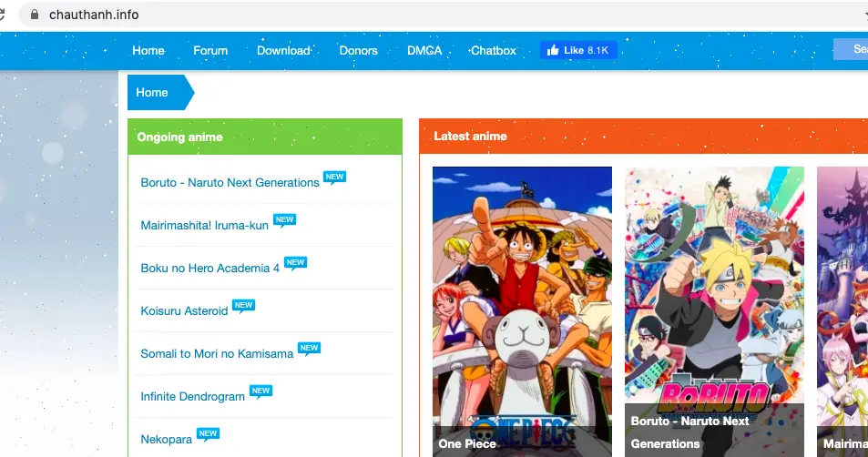The width and height of the screenshot is (868, 457).
Task: Click NEW badge beside Nekopara
Action: (x=209, y=434)
